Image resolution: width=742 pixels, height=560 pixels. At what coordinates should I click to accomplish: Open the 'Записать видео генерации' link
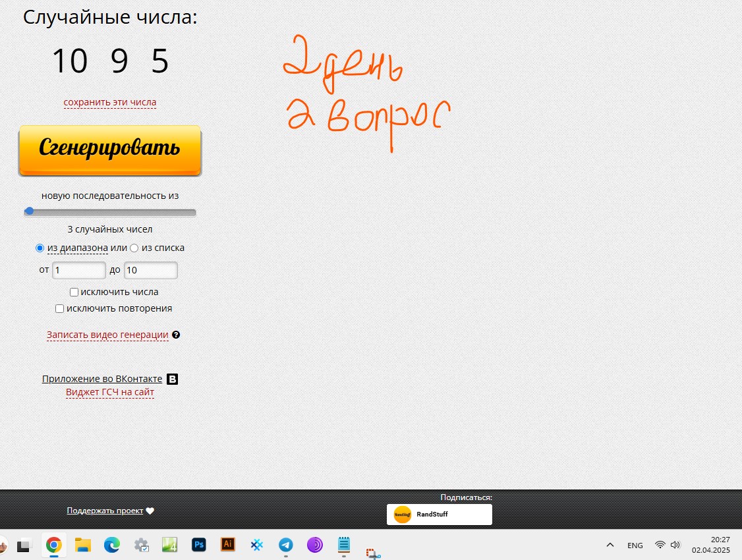107,335
